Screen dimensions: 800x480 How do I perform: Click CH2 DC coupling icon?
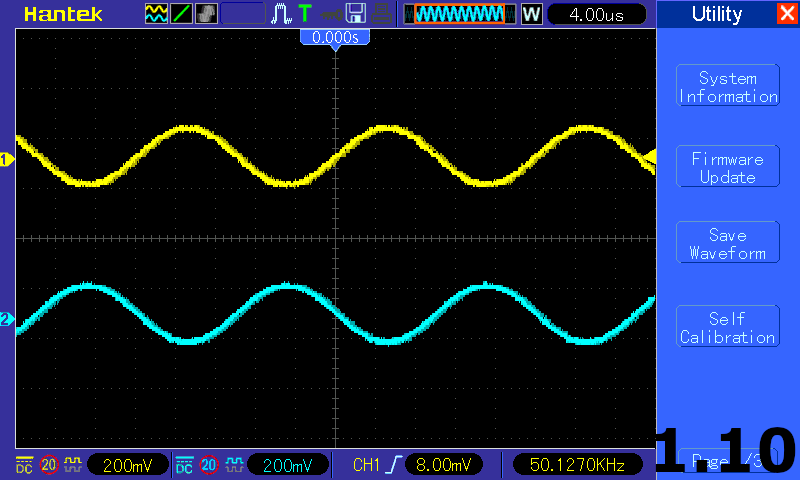[x=184, y=465]
